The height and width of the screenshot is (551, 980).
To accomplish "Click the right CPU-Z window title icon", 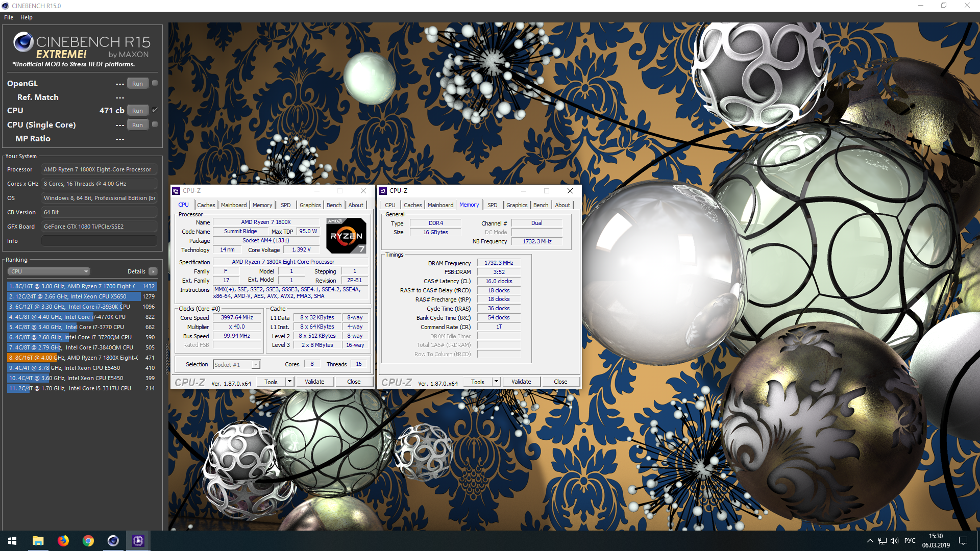I will tap(383, 191).
